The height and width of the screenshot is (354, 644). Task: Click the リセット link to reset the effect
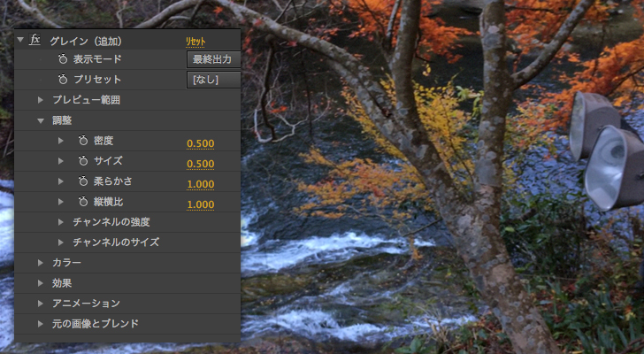tap(195, 41)
